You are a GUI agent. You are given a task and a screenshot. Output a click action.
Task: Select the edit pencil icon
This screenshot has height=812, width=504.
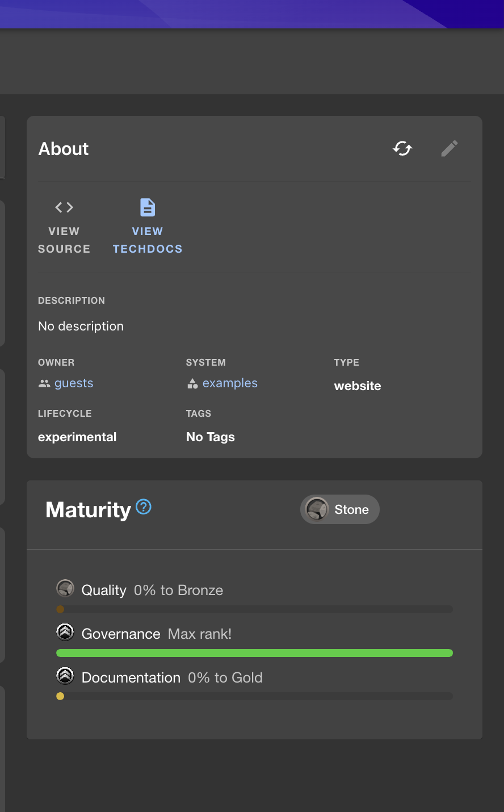pyautogui.click(x=449, y=148)
